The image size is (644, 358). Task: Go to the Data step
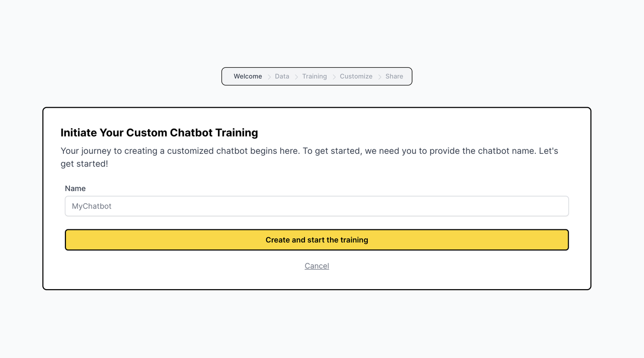point(282,76)
